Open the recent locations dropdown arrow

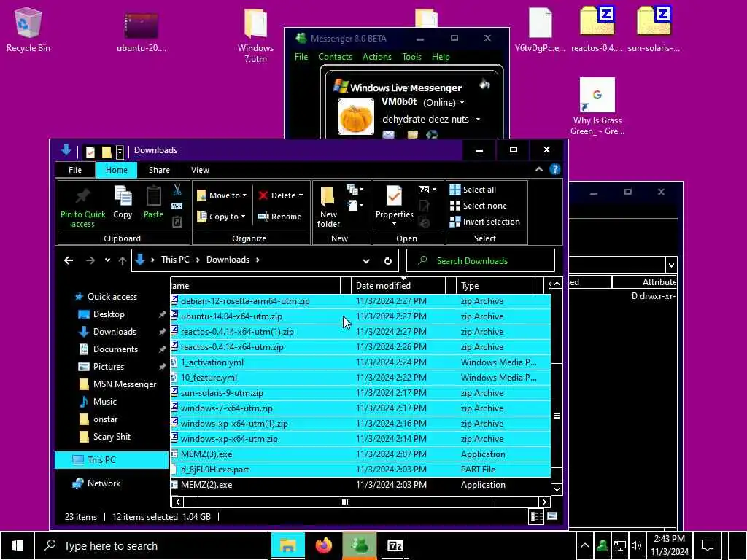(108, 260)
